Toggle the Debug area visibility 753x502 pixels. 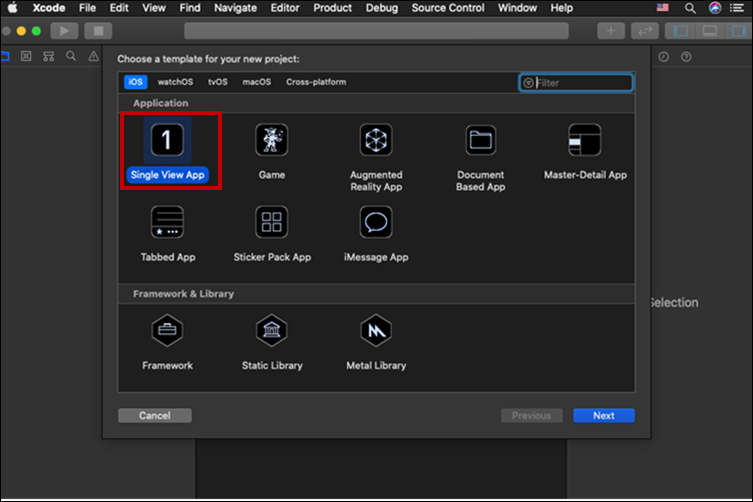click(709, 31)
